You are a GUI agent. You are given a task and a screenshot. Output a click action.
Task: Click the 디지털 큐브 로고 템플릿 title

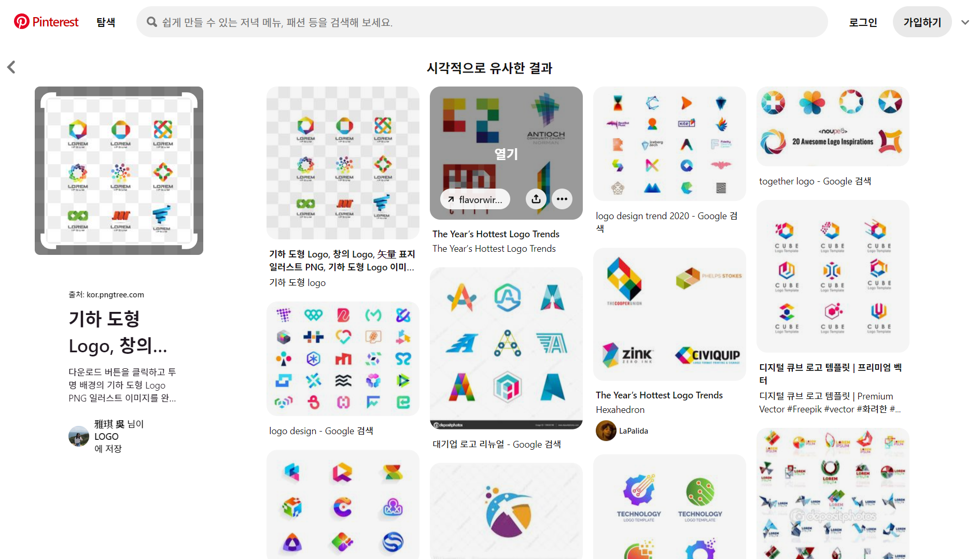coord(831,374)
